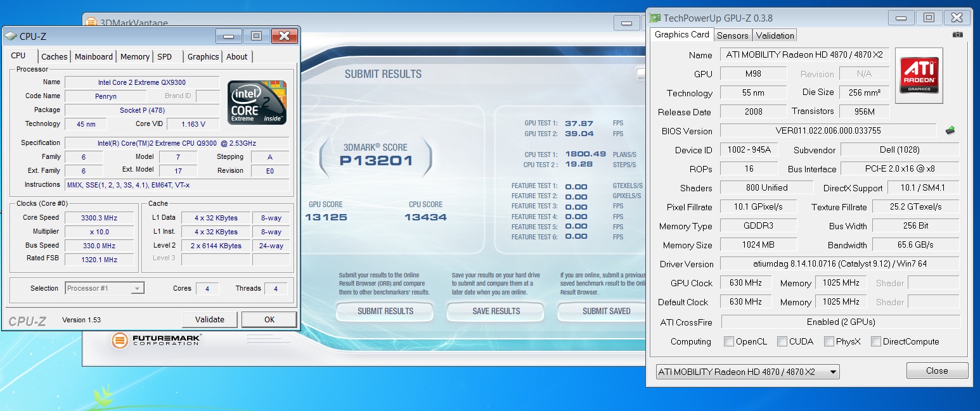Screen dimensions: 980x411
Task: Select the Multiplier value x 10.0
Action: (98, 232)
